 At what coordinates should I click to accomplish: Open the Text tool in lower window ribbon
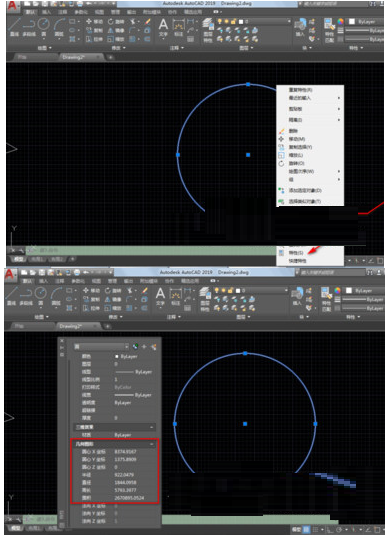(x=160, y=296)
